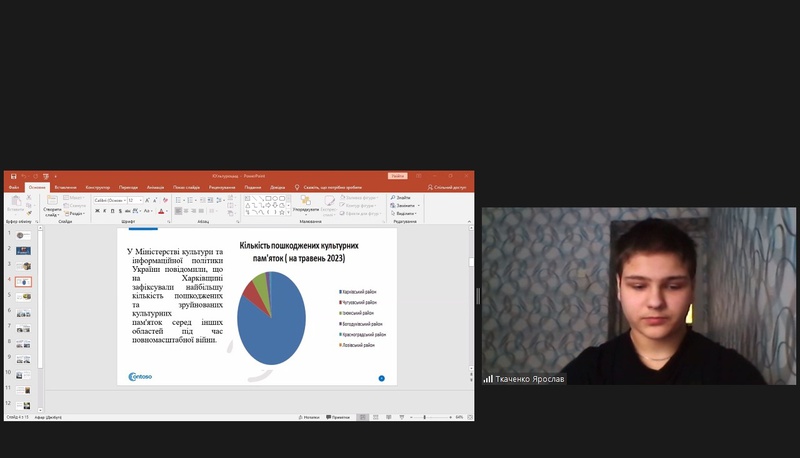Open the Insert (Вставлення) ribbon tab
Image resolution: width=800 pixels, height=458 pixels.
tap(67, 187)
